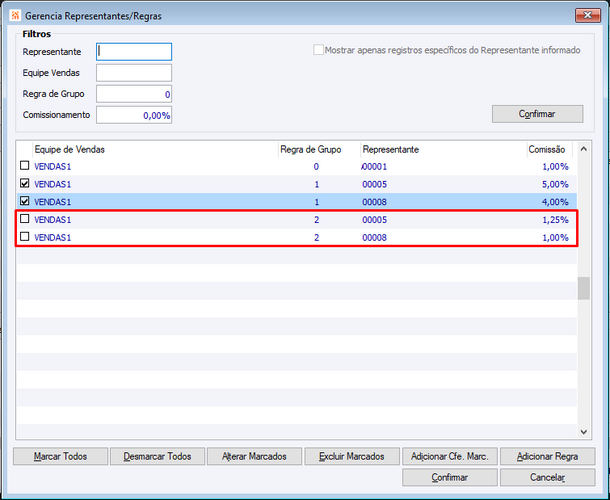The width and height of the screenshot is (610, 500).
Task: Click the Marcar Todos button
Action: pos(60,456)
